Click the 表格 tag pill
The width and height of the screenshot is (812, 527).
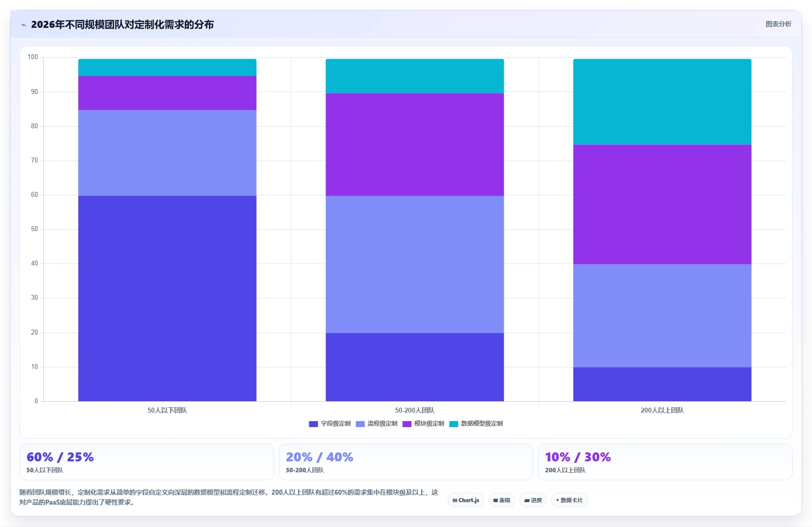coord(502,500)
